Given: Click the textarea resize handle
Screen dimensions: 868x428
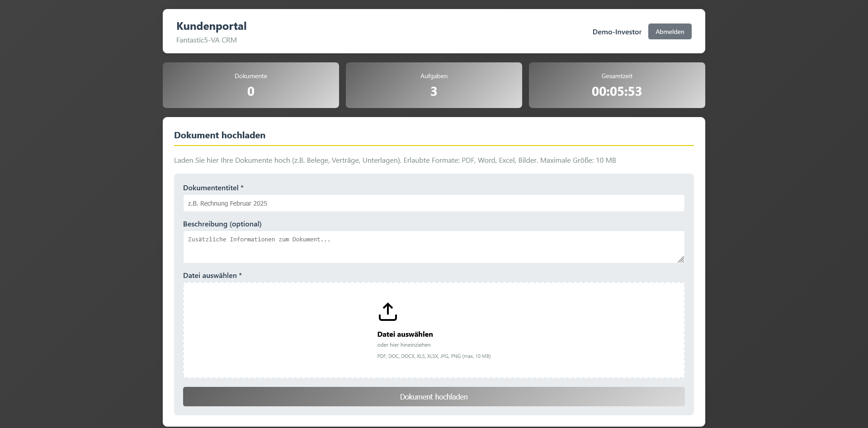Looking at the screenshot, I should click(681, 259).
